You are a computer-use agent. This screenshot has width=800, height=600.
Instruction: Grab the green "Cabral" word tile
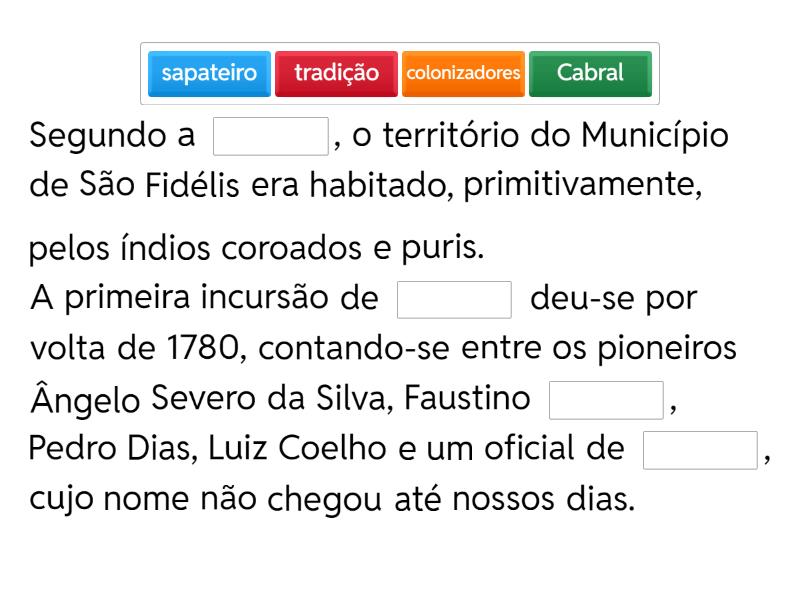[590, 73]
